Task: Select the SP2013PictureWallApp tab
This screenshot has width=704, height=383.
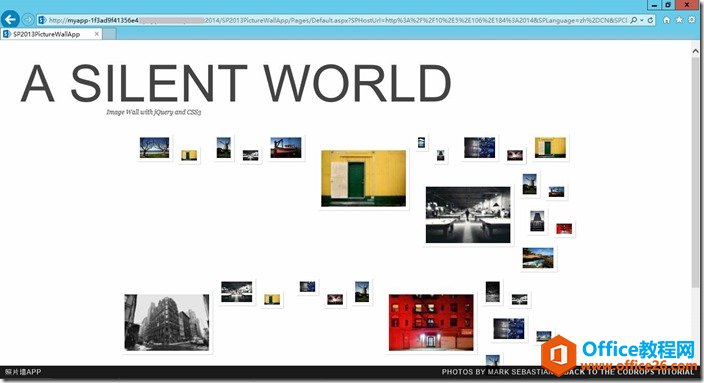Action: pyautogui.click(x=47, y=34)
